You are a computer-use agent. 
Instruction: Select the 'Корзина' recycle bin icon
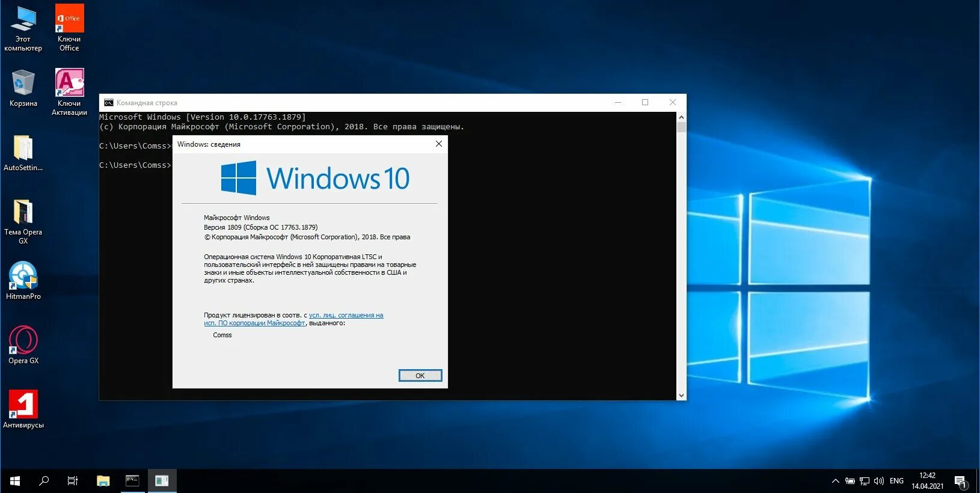[23, 88]
